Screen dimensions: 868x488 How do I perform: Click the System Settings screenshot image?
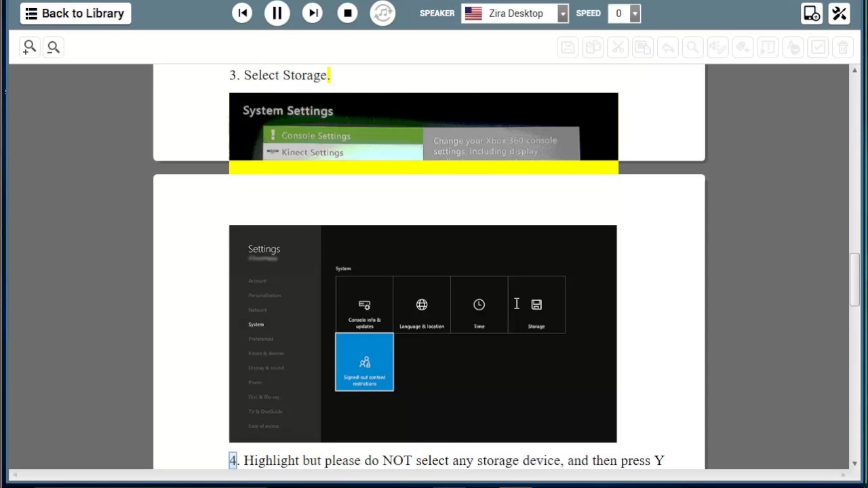tap(424, 126)
